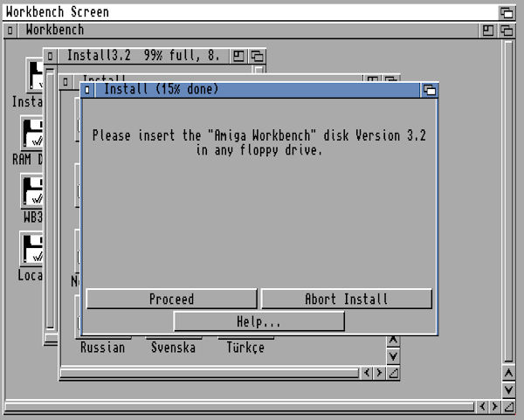Select the WB3 disk icon
The height and width of the screenshot is (420, 524).
coord(33,192)
